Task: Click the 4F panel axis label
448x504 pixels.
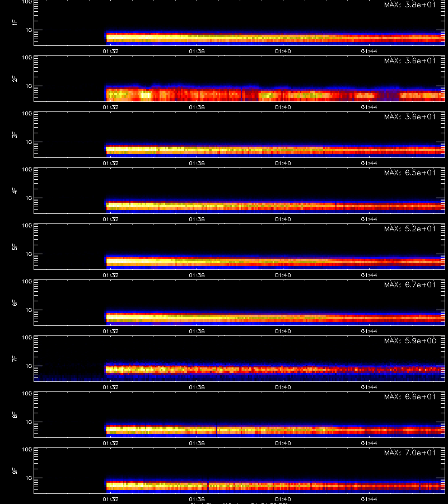Action: (x=15, y=190)
